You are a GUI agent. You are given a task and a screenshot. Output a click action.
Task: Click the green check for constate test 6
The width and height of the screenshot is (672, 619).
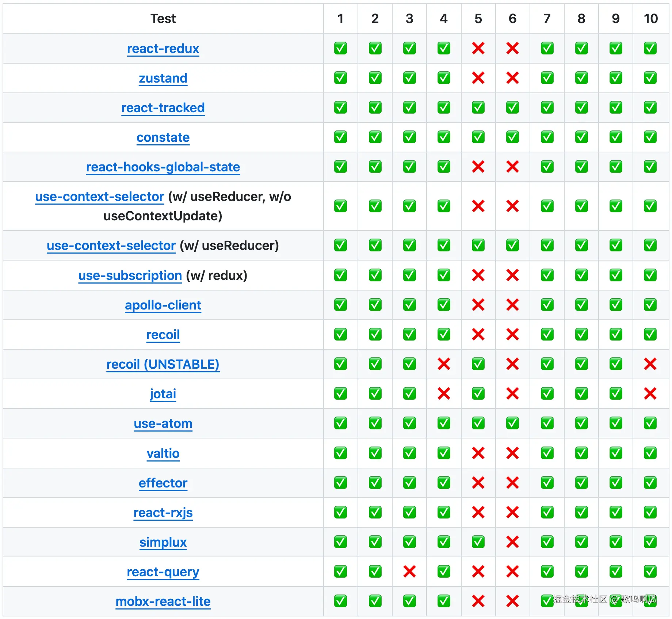click(x=512, y=137)
